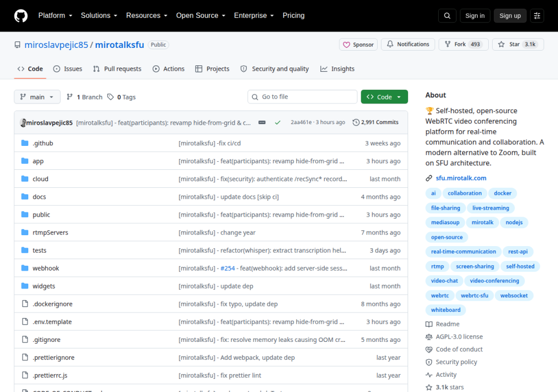Image resolution: width=558 pixels, height=392 pixels.
Task: Click the notifications bell icon
Action: coord(390,44)
